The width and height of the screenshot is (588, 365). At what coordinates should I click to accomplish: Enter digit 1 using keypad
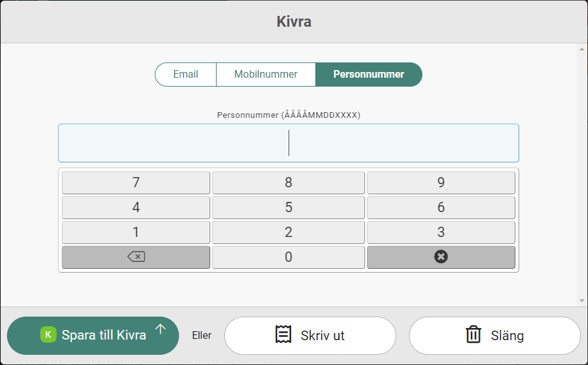coord(136,233)
